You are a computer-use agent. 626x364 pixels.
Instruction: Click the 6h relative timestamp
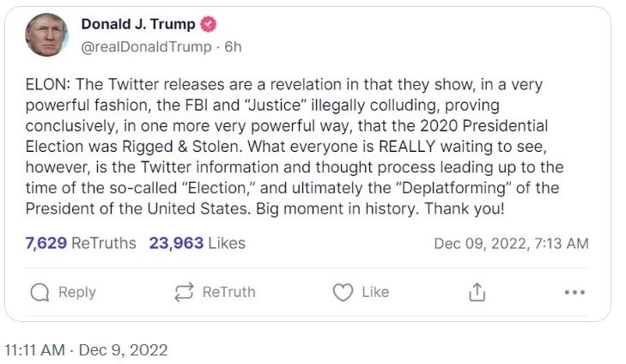coord(234,46)
